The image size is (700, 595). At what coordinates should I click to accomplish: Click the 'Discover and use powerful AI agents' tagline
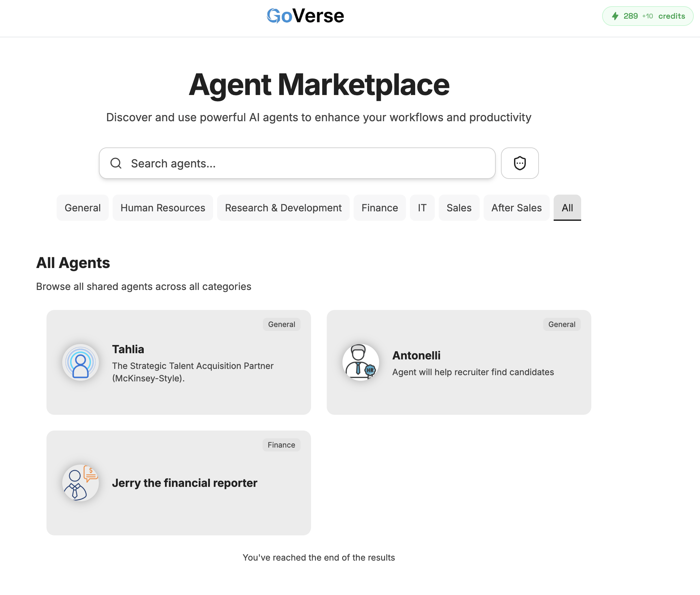click(319, 117)
